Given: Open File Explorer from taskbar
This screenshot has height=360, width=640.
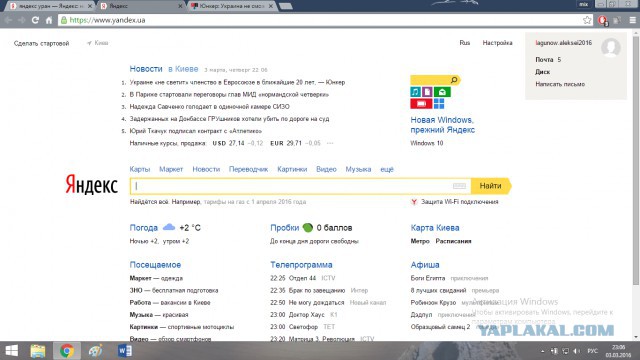Looking at the screenshot, I should 38,351.
